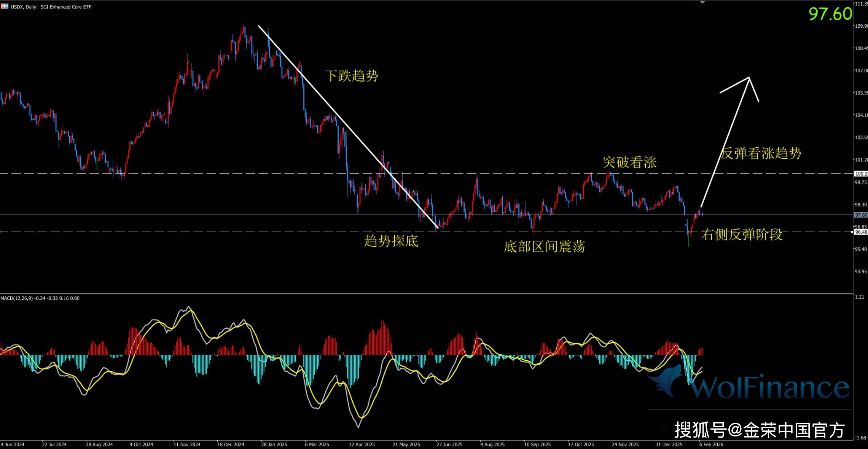Click the 96.48 price level tag
Image resolution: width=868 pixels, height=449 pixels.
coord(860,232)
